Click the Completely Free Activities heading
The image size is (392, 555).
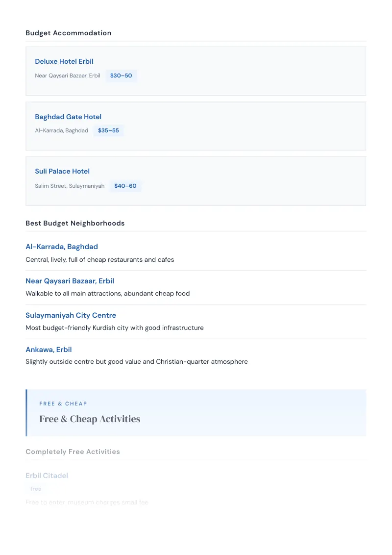[73, 452]
